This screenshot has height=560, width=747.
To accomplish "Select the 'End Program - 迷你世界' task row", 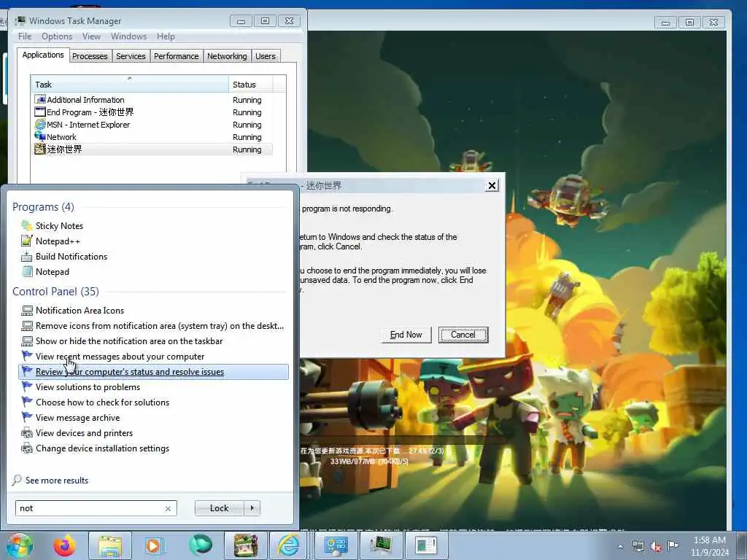I will 152,112.
